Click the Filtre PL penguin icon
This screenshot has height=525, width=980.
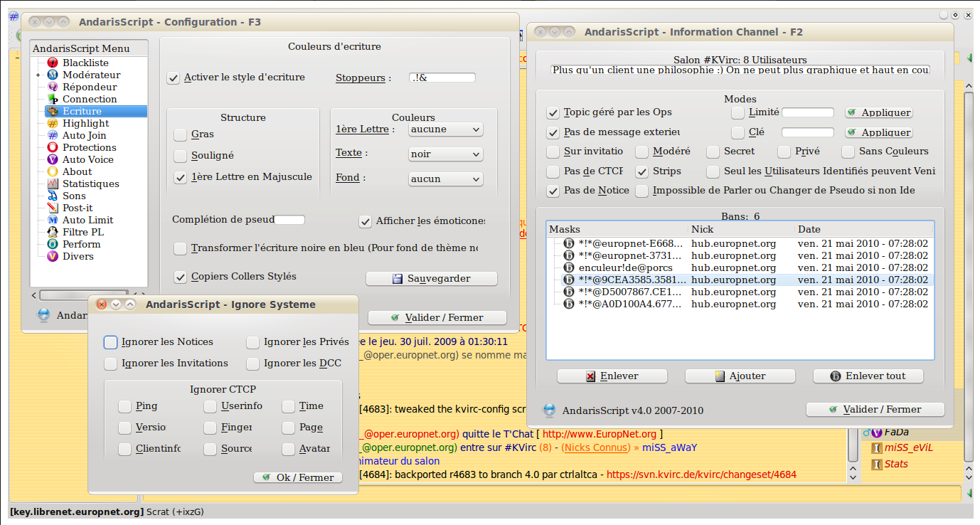pos(53,232)
